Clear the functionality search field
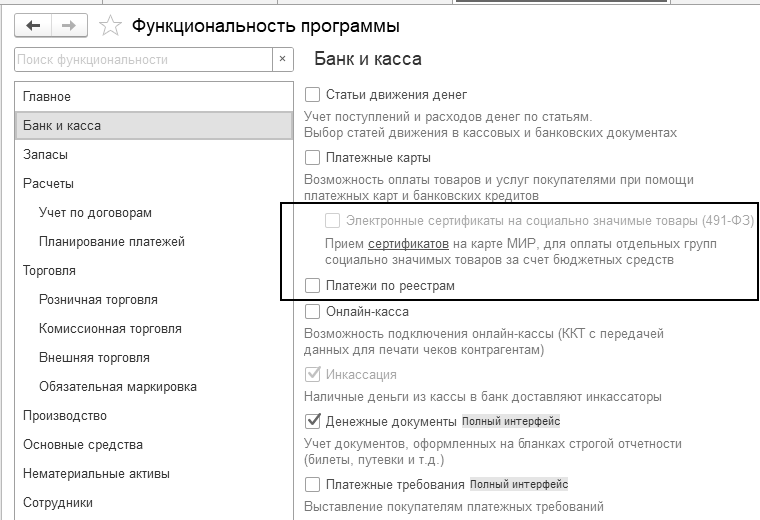The width and height of the screenshot is (760, 520). pos(283,60)
